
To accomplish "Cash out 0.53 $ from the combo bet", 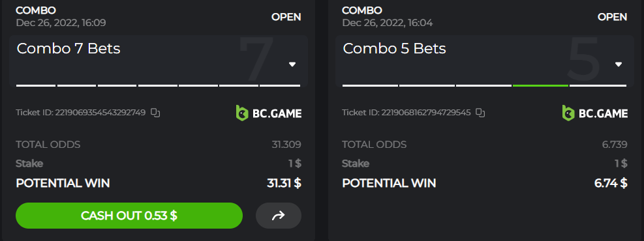I will tap(129, 216).
